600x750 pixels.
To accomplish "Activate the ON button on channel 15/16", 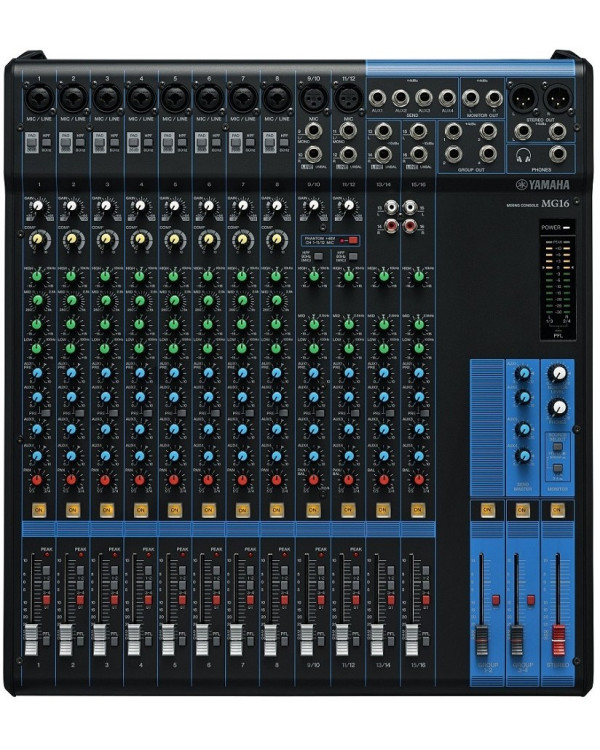I will (418, 510).
